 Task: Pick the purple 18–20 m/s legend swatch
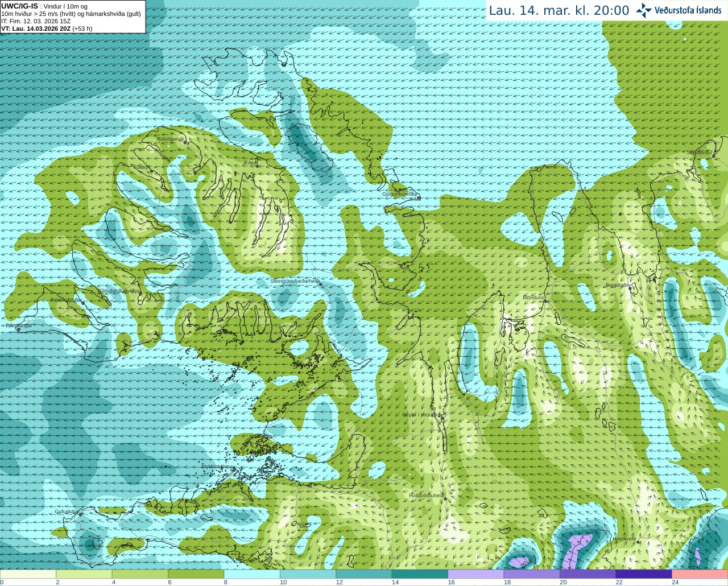pos(532,574)
